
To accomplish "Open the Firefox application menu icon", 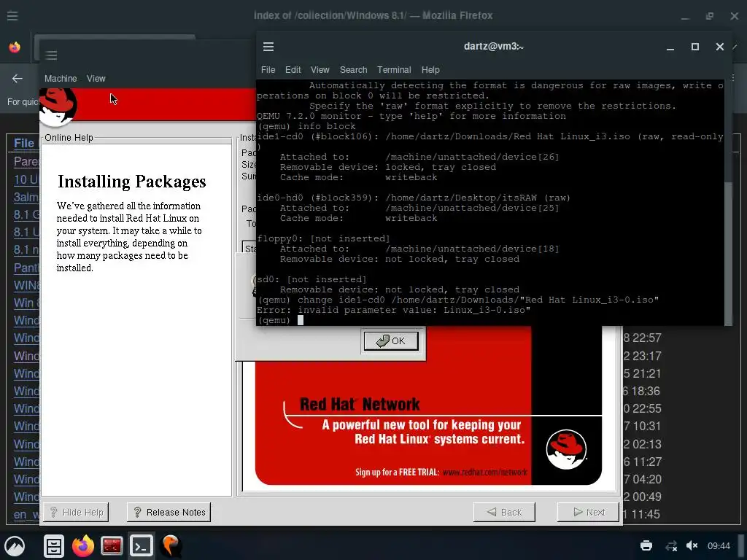I will (x=12, y=16).
